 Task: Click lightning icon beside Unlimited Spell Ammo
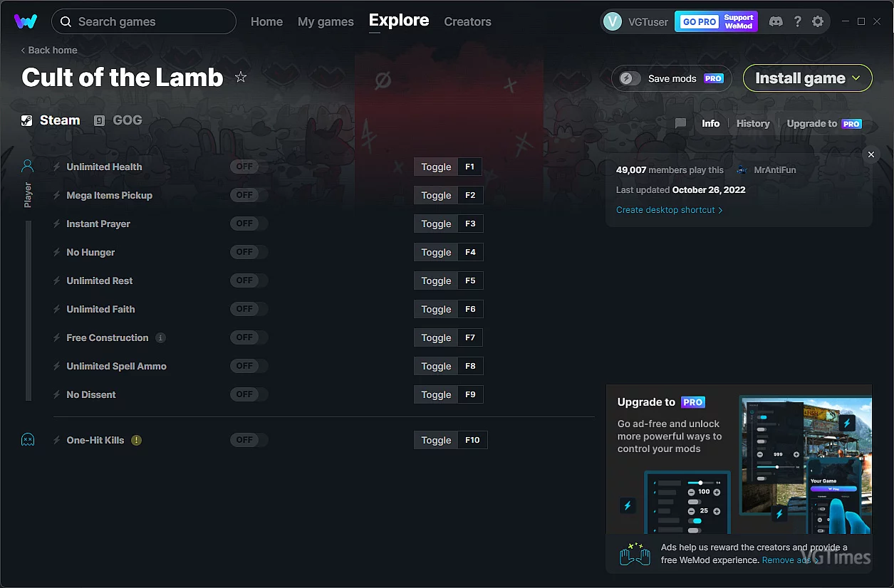coord(57,366)
